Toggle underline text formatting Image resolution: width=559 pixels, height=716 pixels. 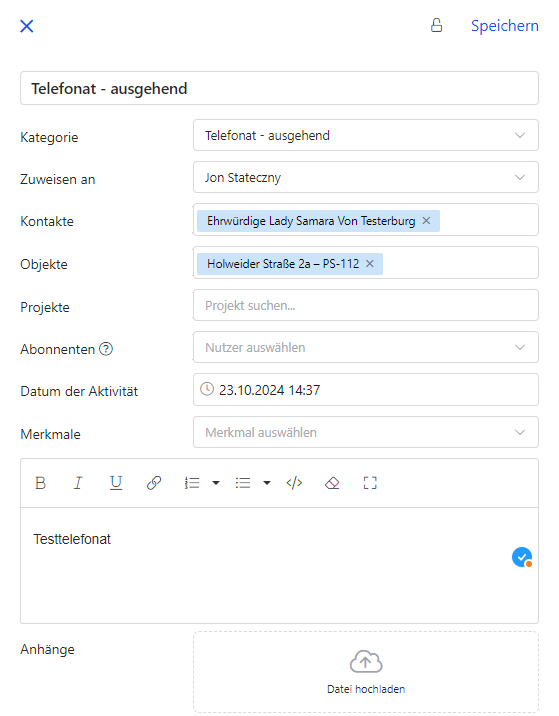(x=116, y=483)
